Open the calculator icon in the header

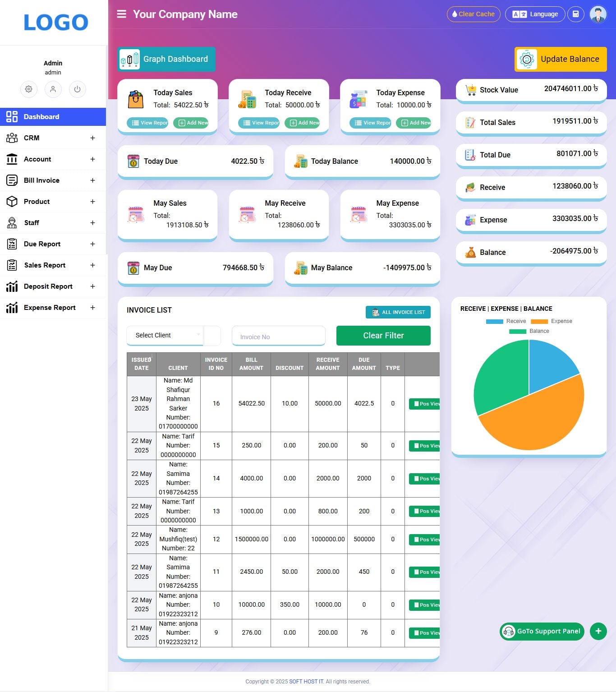click(x=576, y=14)
